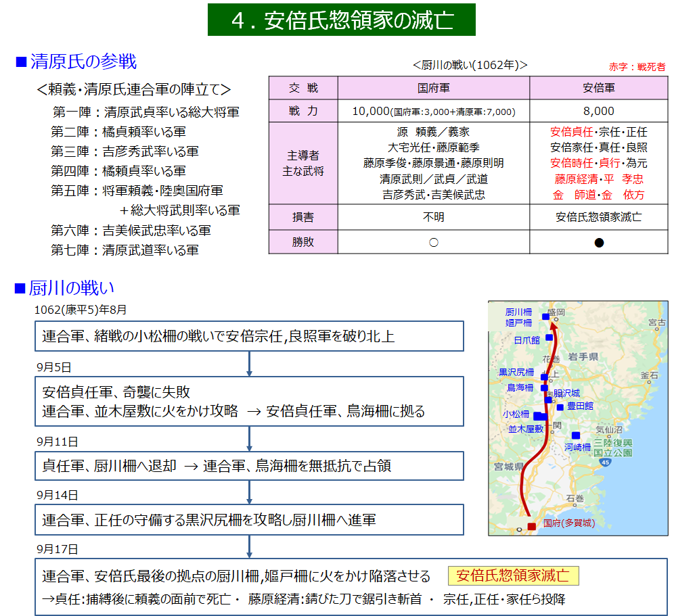Viewport: 674px width, 616px height.
Task: Click the 豊田館 blue square marker
Action: click(560, 407)
